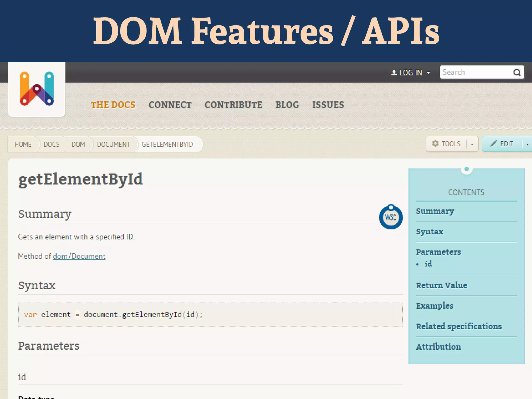Viewport: 532px width, 399px height.
Task: Jump to Return Value in contents
Action: [441, 285]
